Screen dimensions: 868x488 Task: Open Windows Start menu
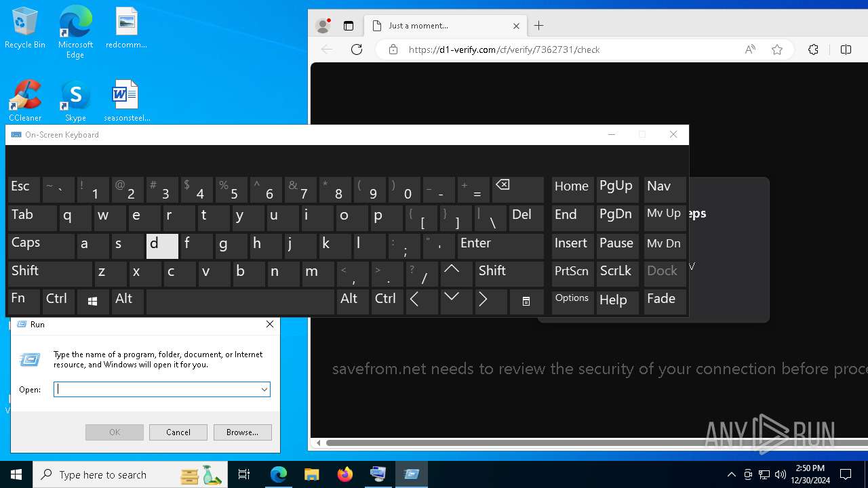pyautogui.click(x=16, y=474)
